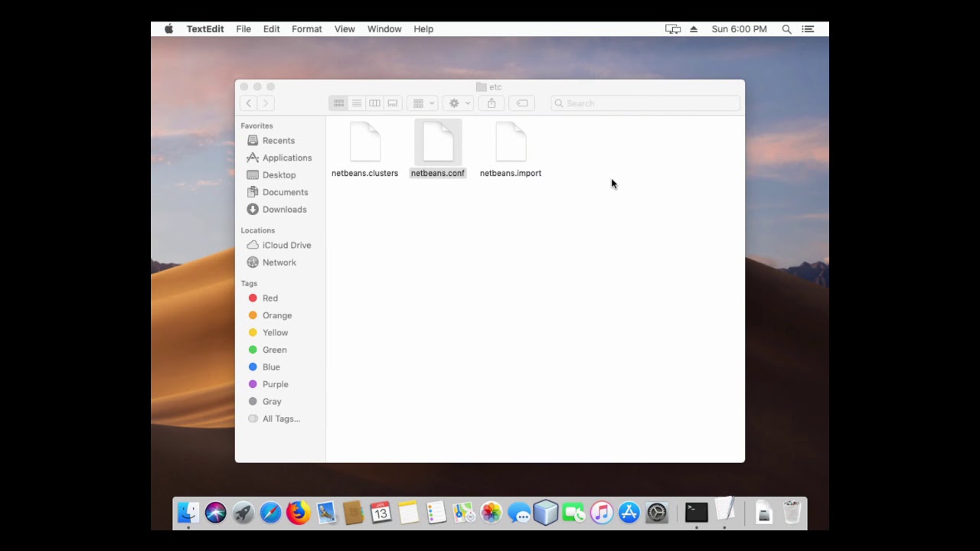Select the netbeans.import file
Screen dimensions: 980x551
(x=511, y=150)
